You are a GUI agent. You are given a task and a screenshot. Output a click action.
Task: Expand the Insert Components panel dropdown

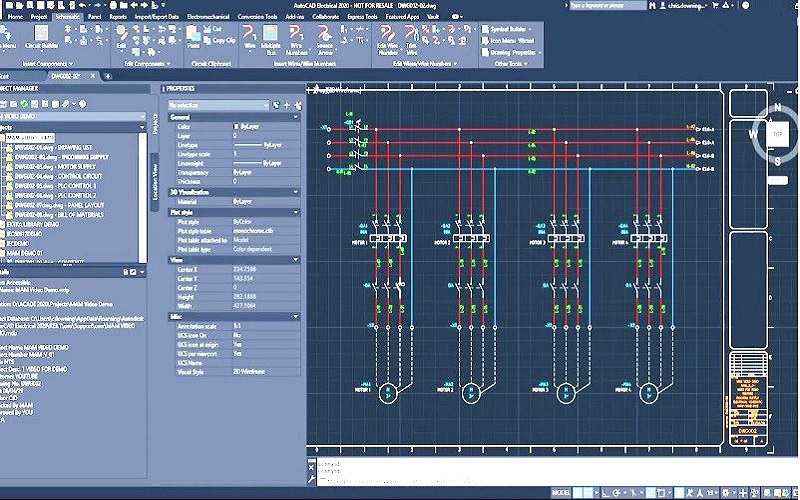pos(47,64)
